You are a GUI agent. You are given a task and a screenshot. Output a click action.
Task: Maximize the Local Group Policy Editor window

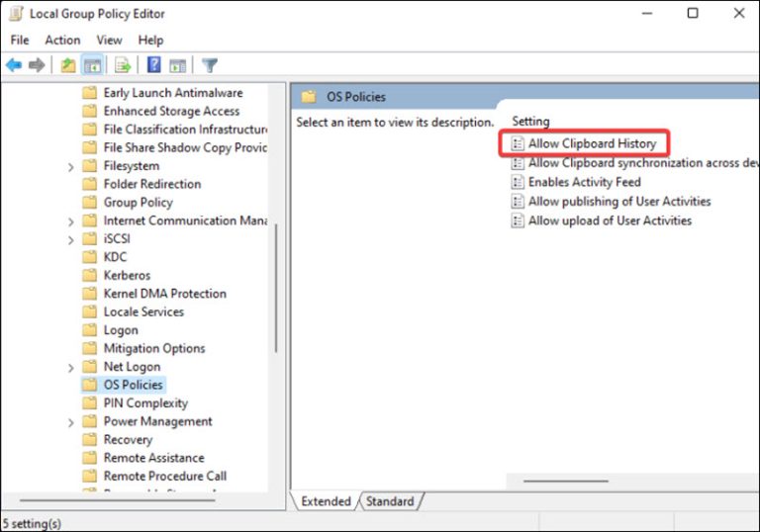(693, 13)
